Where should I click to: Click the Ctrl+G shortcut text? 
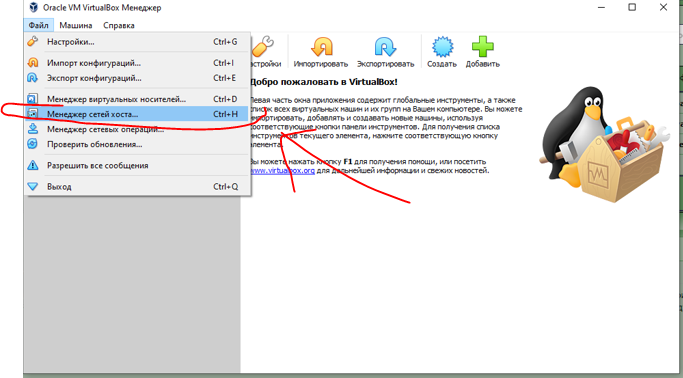(225, 42)
